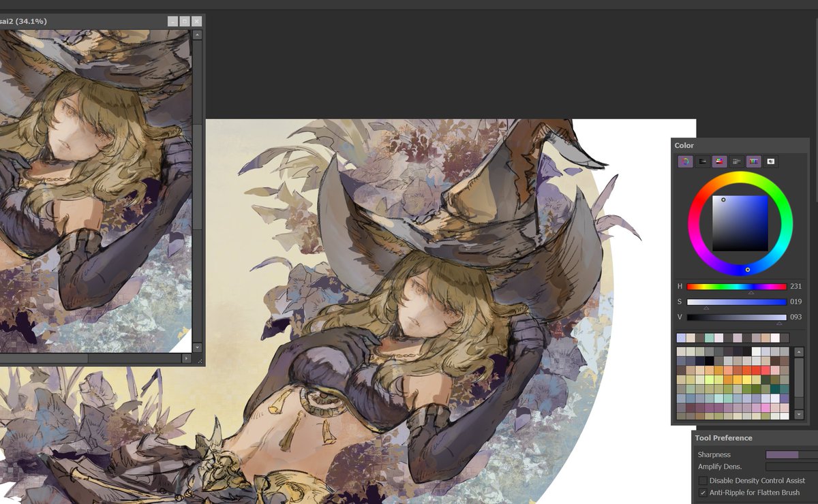Select the mint teal color history swatch
Viewport: 818px width, 504px height.
pyautogui.click(x=709, y=338)
